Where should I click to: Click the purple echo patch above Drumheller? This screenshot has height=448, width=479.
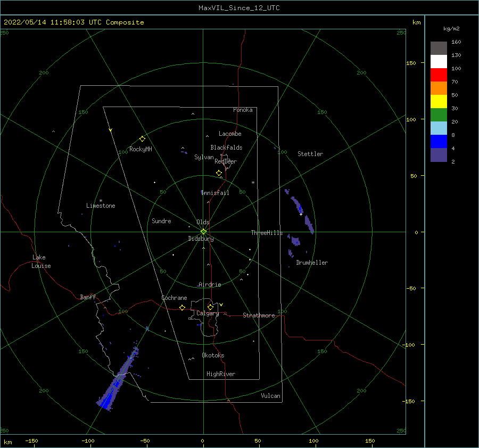(295, 241)
